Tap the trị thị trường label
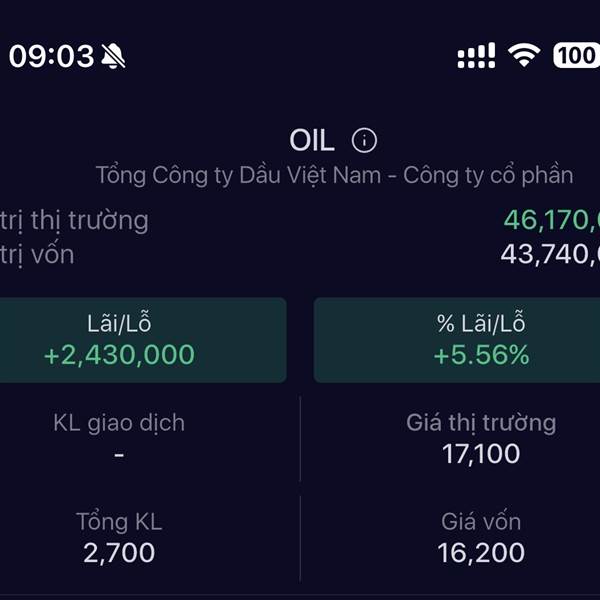The image size is (600, 600). [x=74, y=220]
